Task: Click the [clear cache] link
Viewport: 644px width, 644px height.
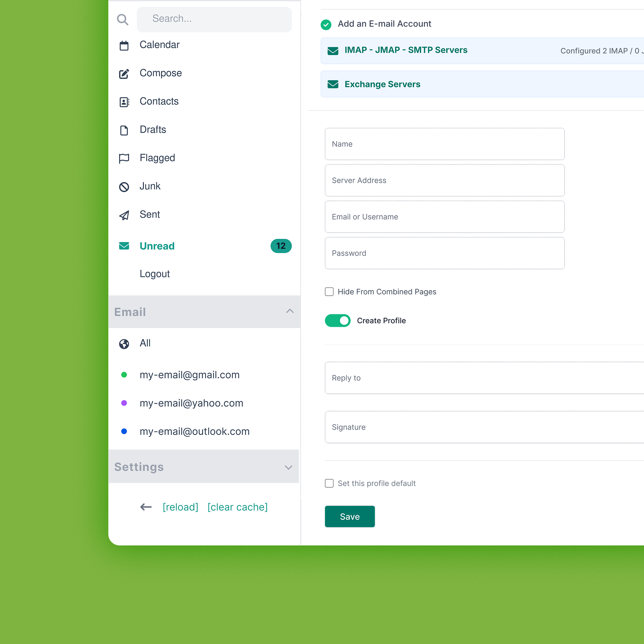Action: coord(237,507)
